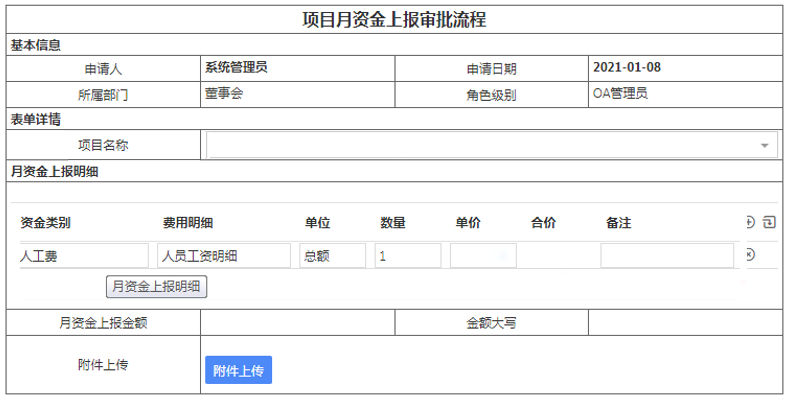The height and width of the screenshot is (398, 787).
Task: Edit the 费用明细 field 人员工资明细
Action: click(x=224, y=256)
